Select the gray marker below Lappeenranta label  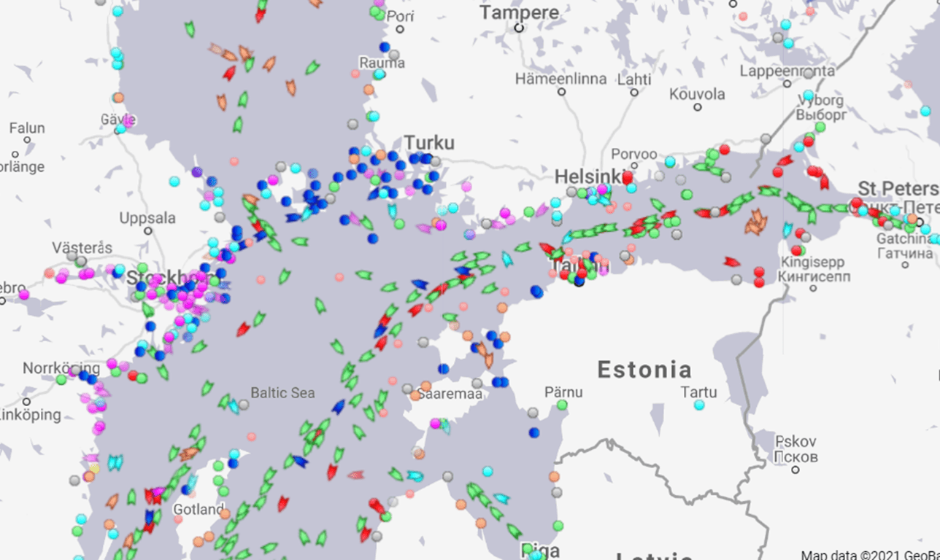pyautogui.click(x=808, y=74)
